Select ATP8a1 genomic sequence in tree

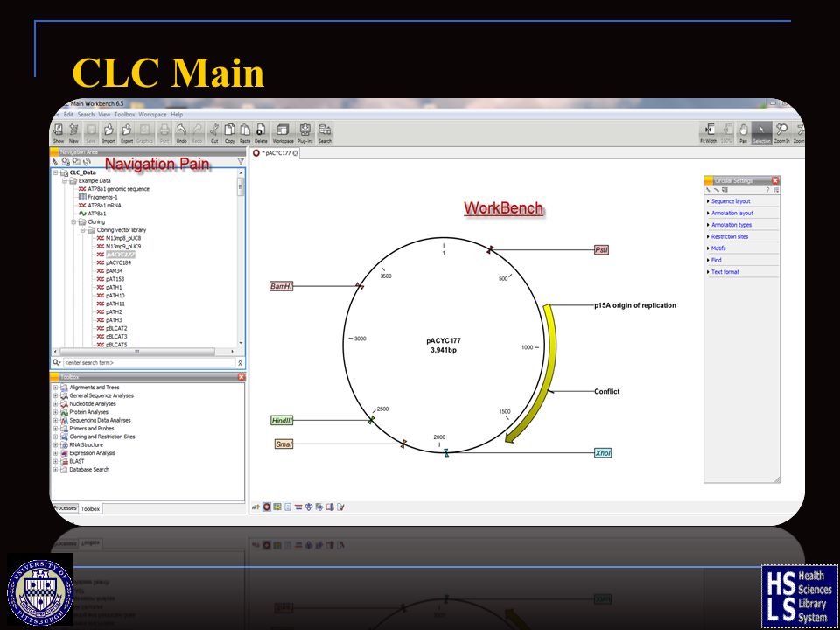118,189
